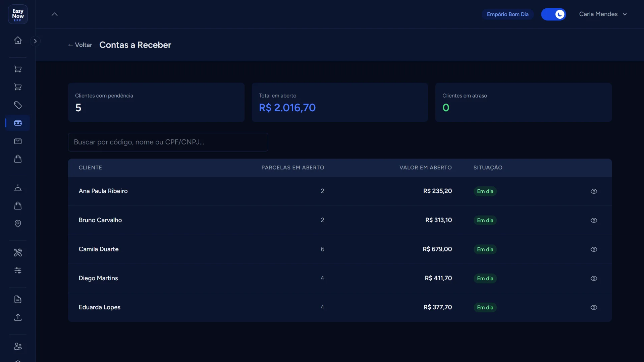Click the Situação column header
Screen dimensions: 644x362
click(x=488, y=168)
